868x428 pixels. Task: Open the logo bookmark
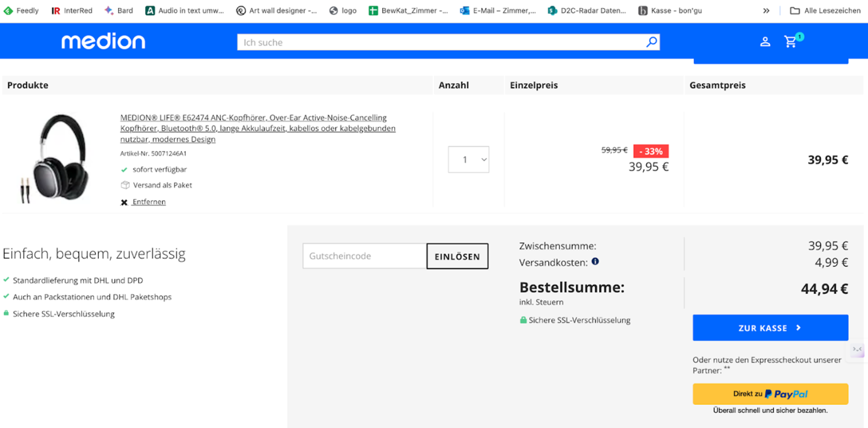[x=342, y=11]
